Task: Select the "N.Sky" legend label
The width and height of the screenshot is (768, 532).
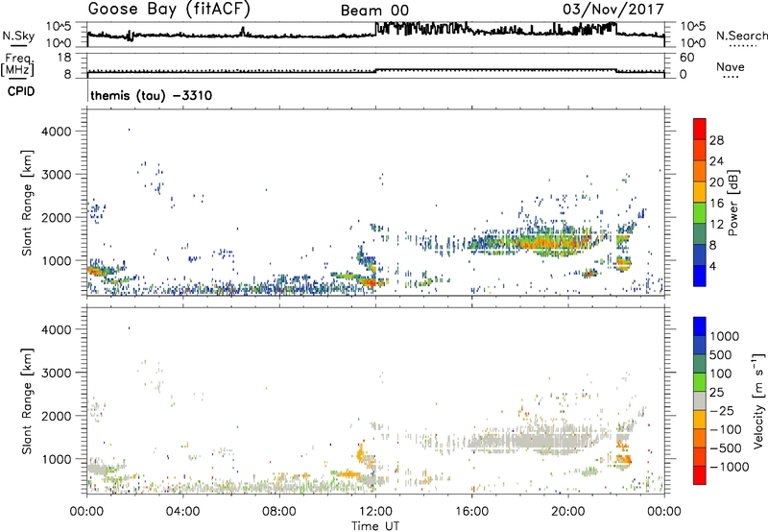Action: click(18, 36)
